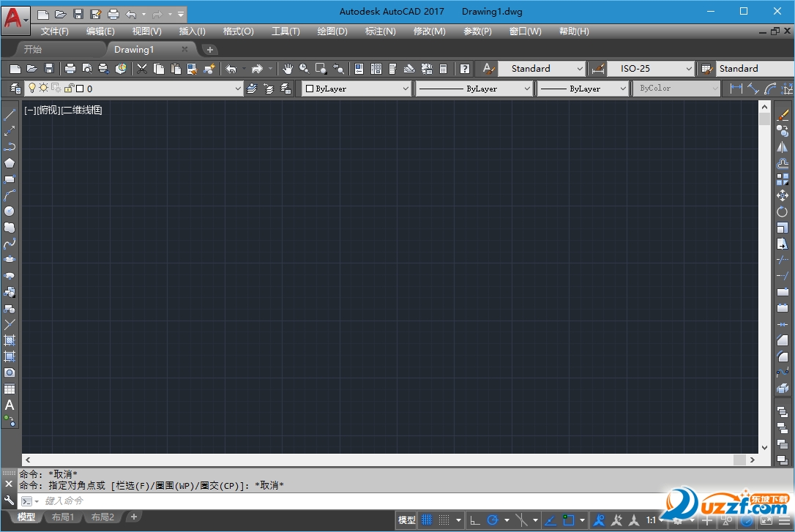Toggle ortho mode in status bar
This screenshot has height=532, width=795.
(474, 520)
